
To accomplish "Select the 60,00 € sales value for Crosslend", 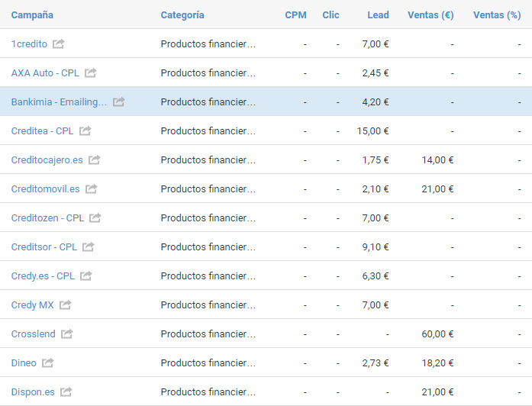I will click(x=437, y=333).
